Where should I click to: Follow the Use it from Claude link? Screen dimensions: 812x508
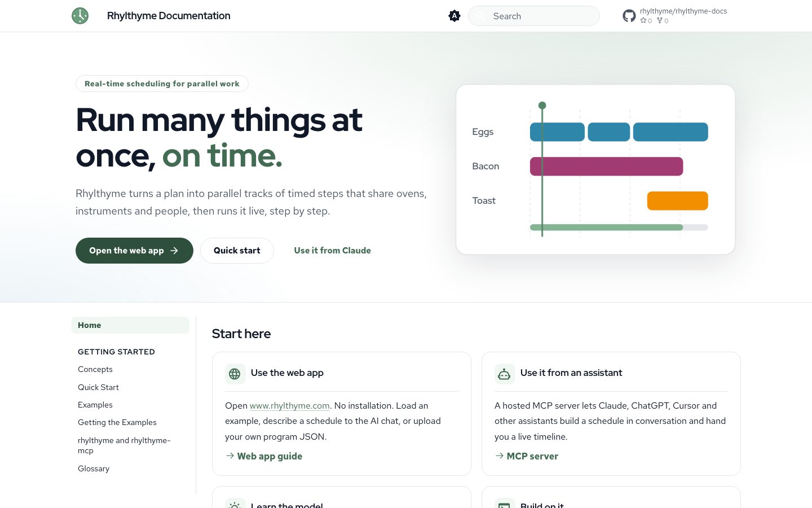(333, 251)
